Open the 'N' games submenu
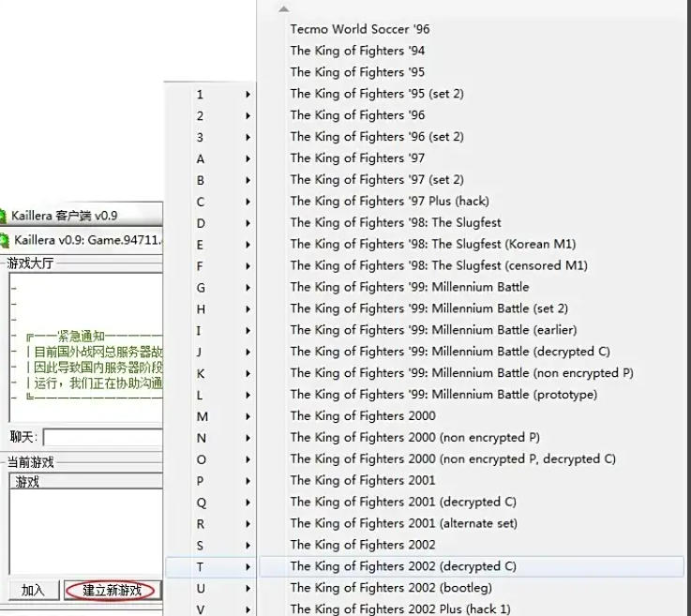The height and width of the screenshot is (616, 691). 211,438
